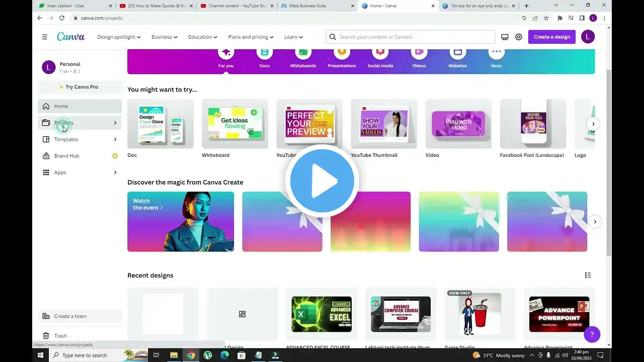Click Try Canva Pro button
Screen dimensions: 644x362
pyautogui.click(x=79, y=87)
